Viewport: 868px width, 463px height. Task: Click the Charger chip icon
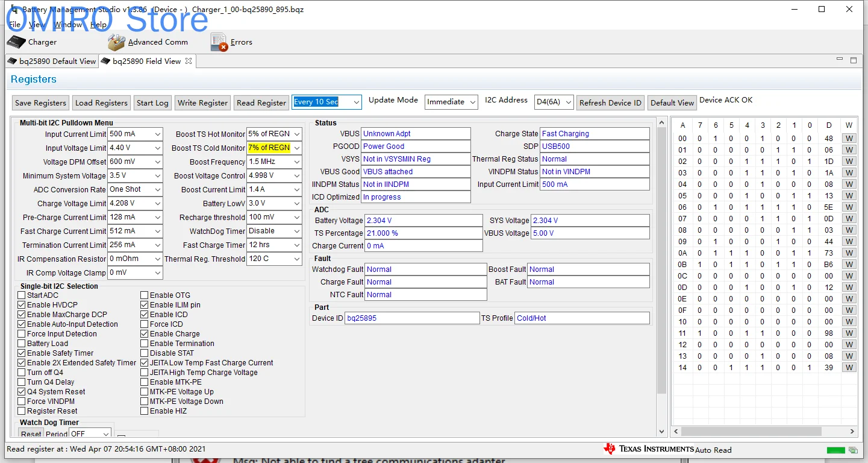tap(16, 42)
